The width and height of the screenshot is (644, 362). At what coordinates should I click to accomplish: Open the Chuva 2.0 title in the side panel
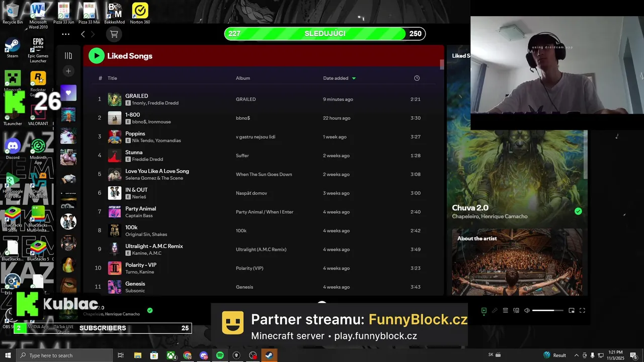470,208
